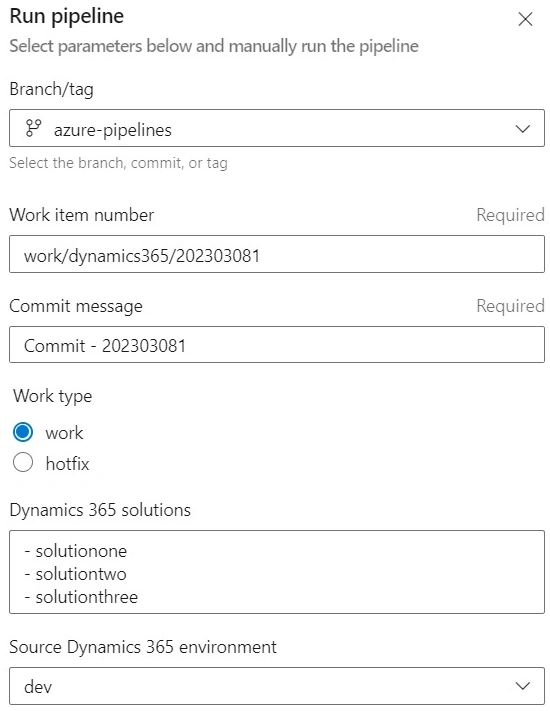Place cursor on the solutionthree line

(x=81, y=597)
